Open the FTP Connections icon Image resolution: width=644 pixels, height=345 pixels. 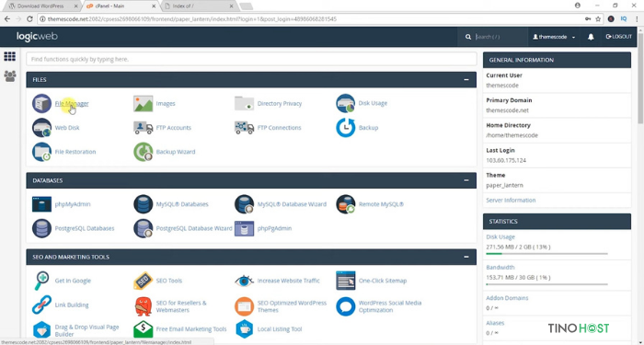tap(244, 128)
